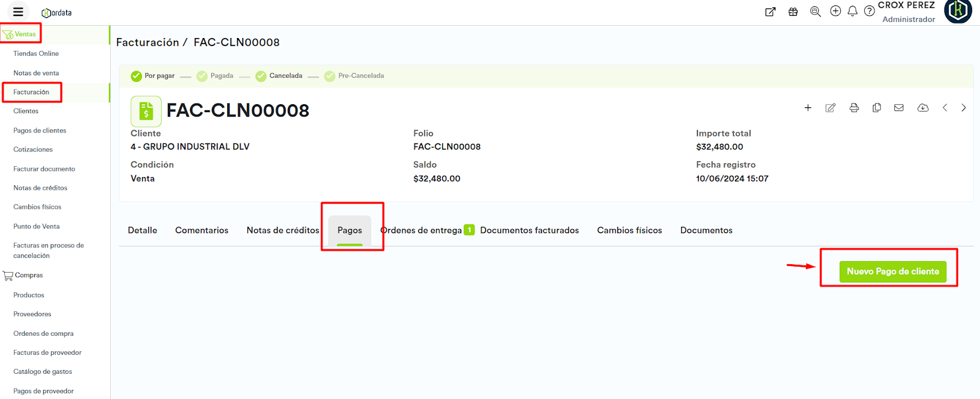The width and height of the screenshot is (980, 399).
Task: Click the email envelope icon
Action: [899, 108]
